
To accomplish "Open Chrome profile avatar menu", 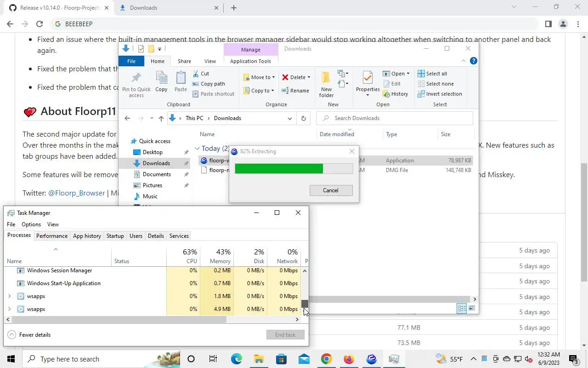I will pos(563,24).
